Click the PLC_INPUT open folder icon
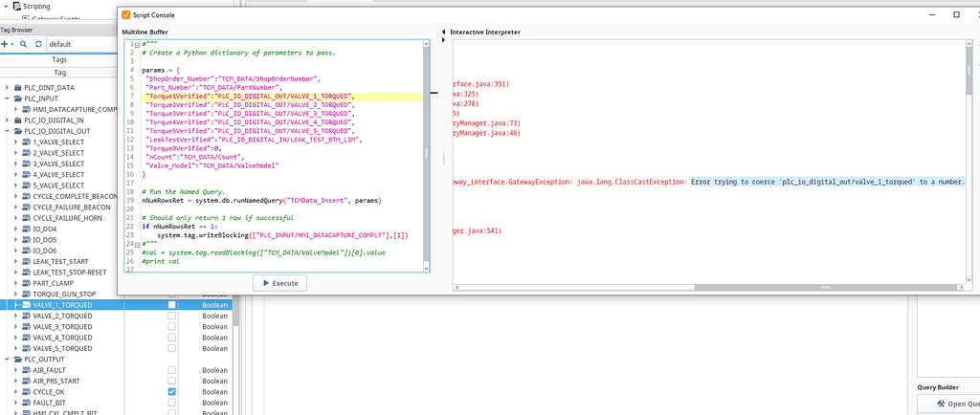 click(x=17, y=98)
